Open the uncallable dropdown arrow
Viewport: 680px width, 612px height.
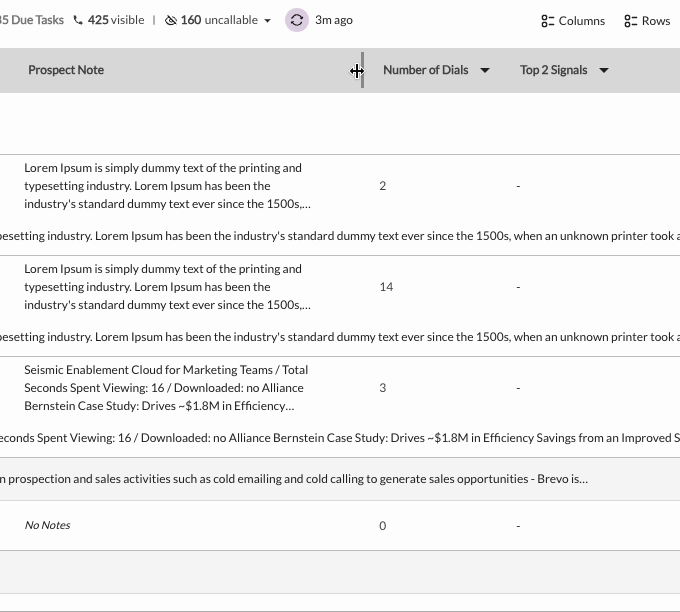click(x=268, y=20)
